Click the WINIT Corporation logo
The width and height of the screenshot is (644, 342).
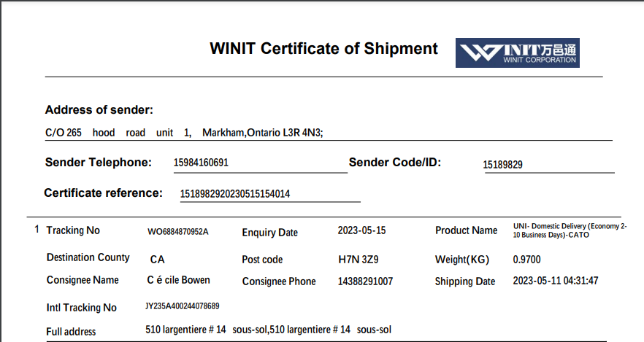point(517,53)
